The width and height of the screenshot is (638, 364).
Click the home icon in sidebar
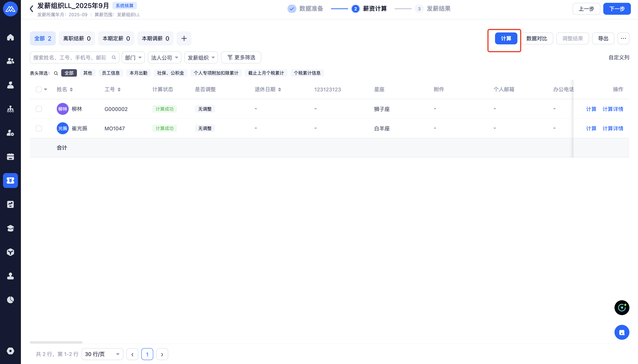tap(10, 37)
